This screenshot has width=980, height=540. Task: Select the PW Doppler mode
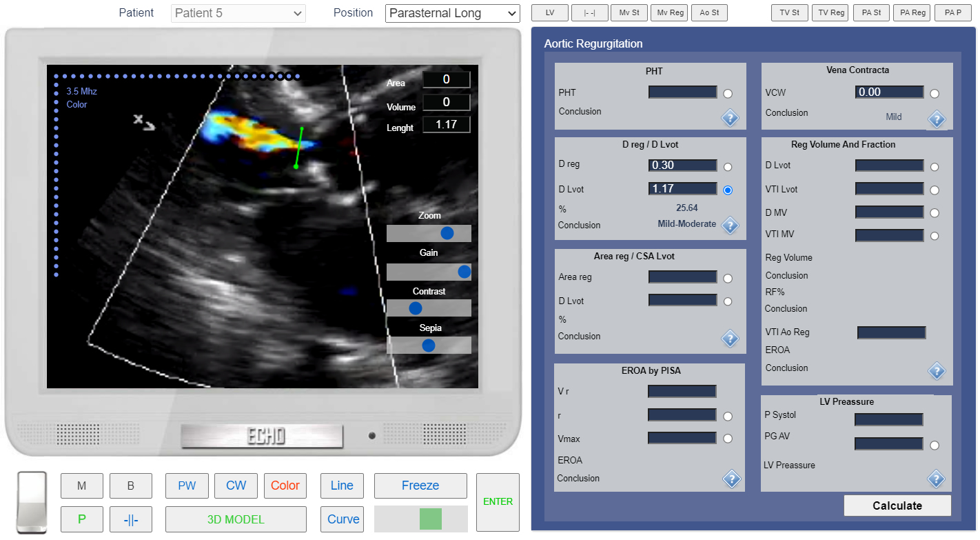coord(187,486)
